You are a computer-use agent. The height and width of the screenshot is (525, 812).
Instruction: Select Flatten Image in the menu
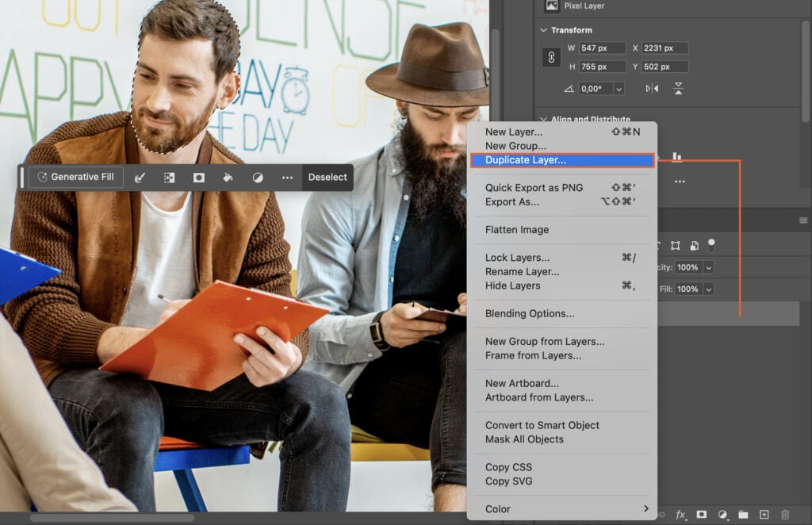coord(517,230)
